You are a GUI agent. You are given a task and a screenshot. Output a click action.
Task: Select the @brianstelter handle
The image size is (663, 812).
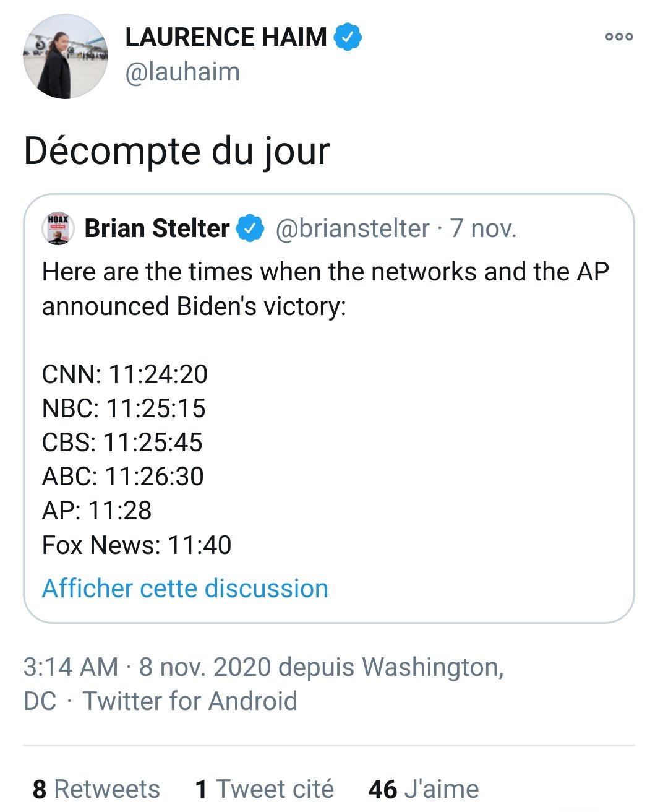point(352,228)
